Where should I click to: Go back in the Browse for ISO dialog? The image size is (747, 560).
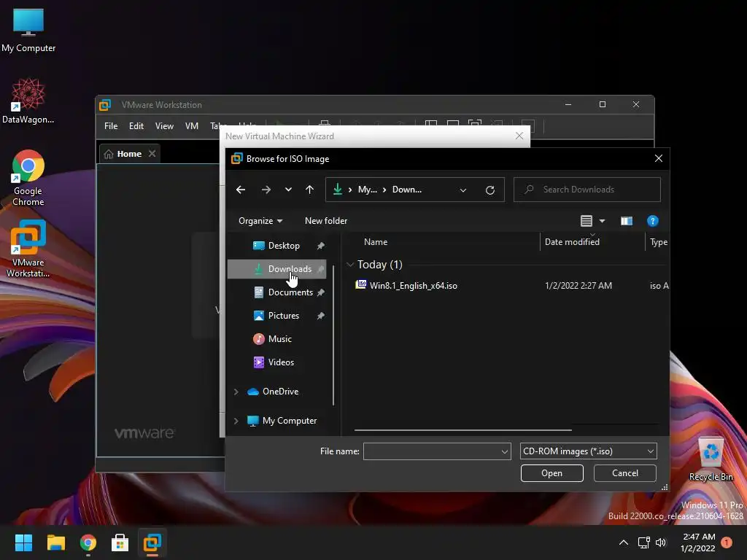point(241,190)
